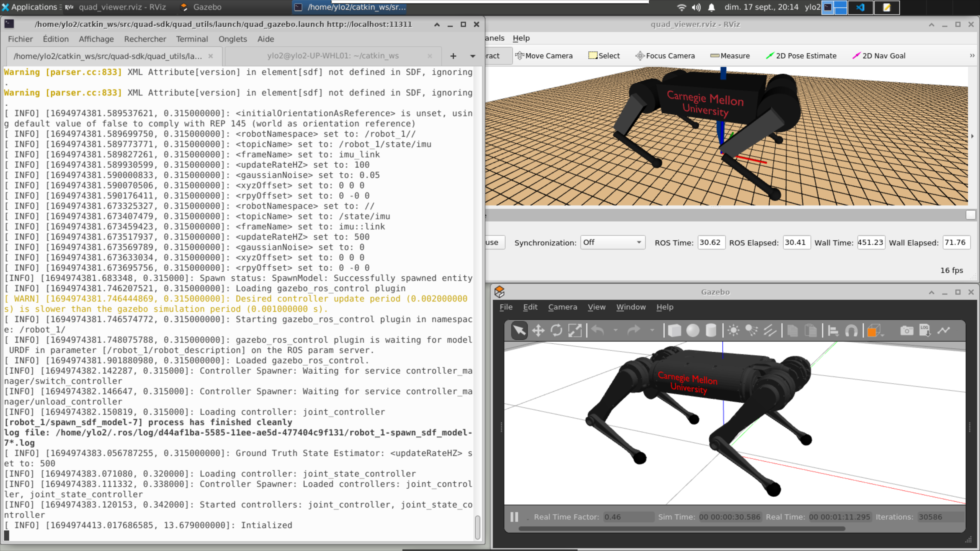Click the Wall Time field showing 451.23
Viewport: 980px width, 551px height.
(871, 242)
